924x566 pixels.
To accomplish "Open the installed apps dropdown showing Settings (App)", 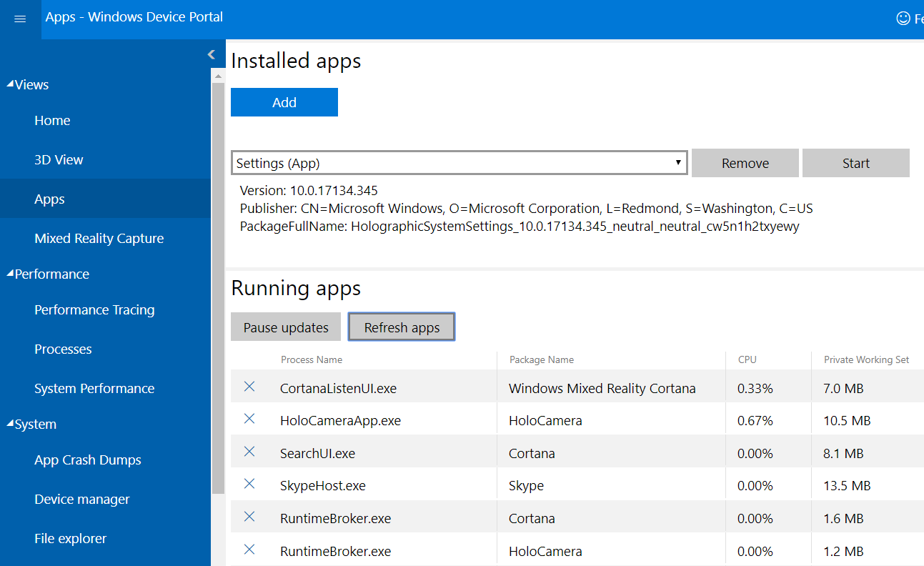I will pyautogui.click(x=459, y=163).
